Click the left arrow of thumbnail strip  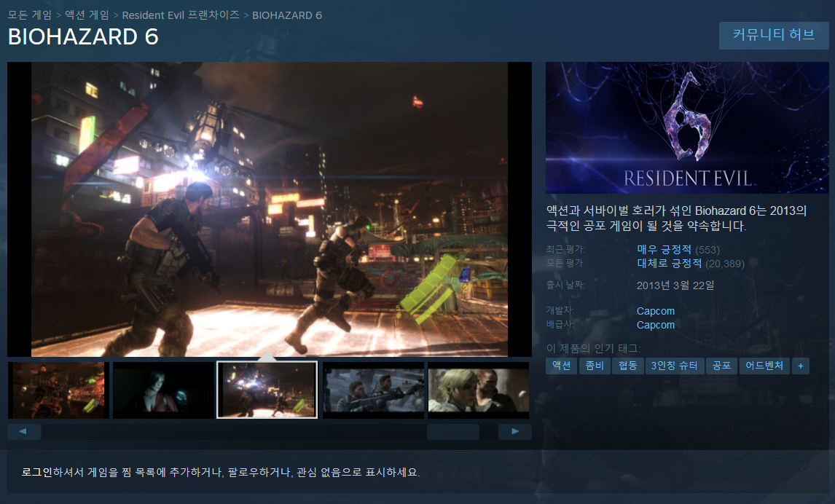(x=24, y=432)
